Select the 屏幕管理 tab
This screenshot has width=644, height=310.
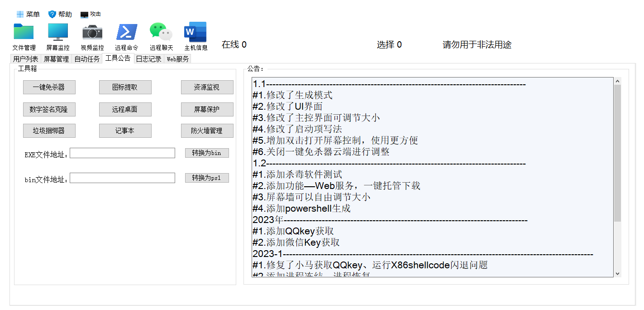tap(56, 59)
